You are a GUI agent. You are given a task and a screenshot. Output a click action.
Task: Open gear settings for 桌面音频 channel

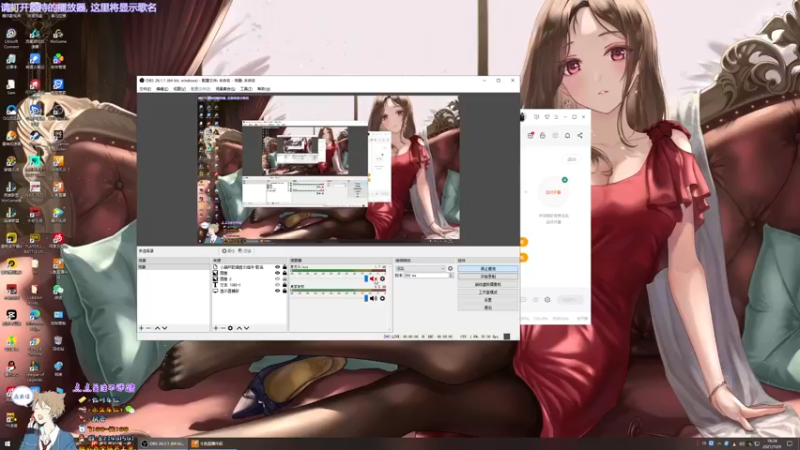coord(382,298)
